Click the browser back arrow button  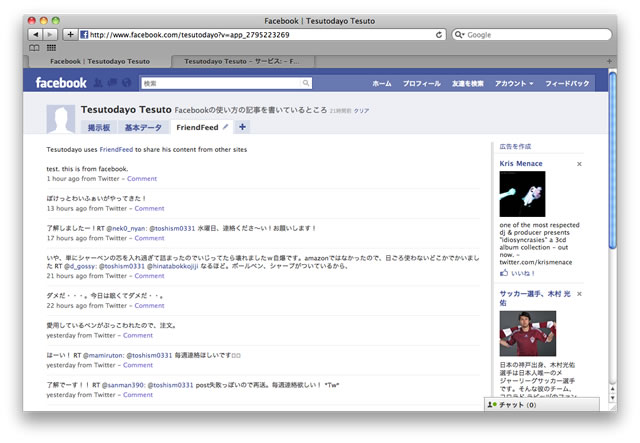click(x=36, y=35)
